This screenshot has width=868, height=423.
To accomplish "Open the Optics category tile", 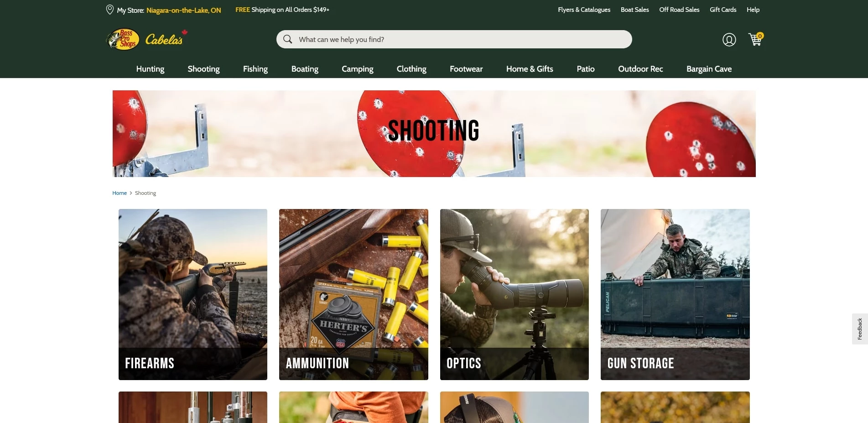I will coord(514,294).
